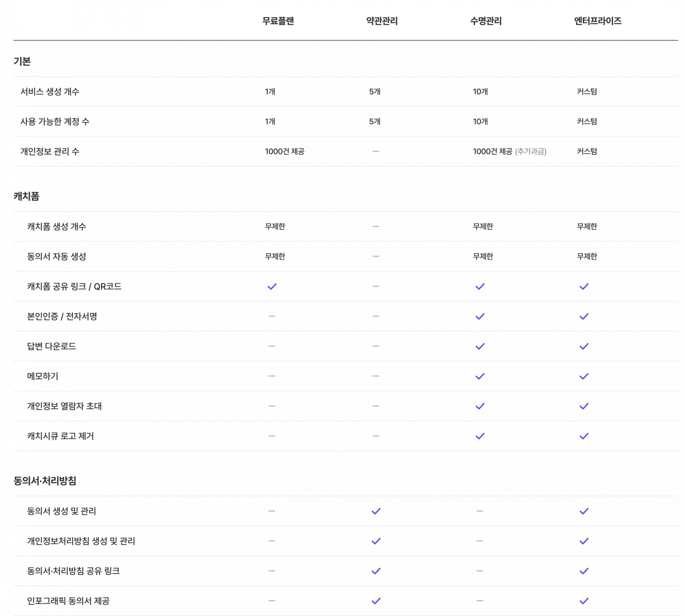Click the 본인인증 / 전자서명 row label

point(62,317)
